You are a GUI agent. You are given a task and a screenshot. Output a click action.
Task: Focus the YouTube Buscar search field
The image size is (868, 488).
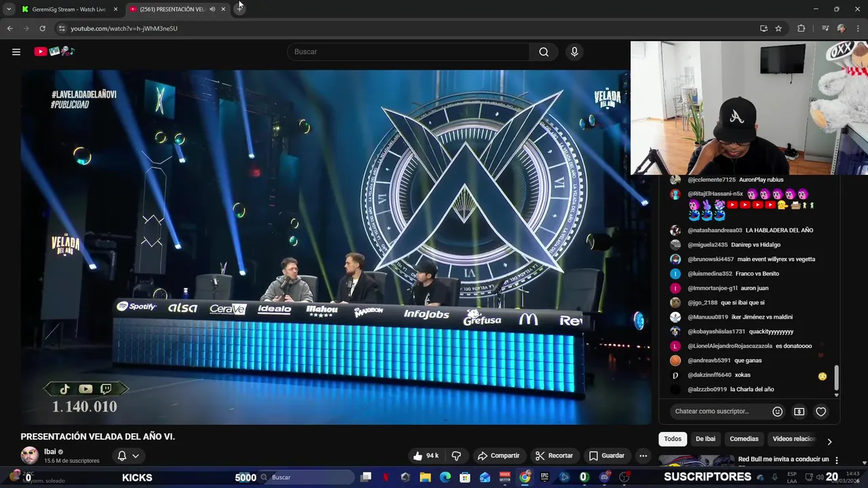pyautogui.click(x=408, y=52)
